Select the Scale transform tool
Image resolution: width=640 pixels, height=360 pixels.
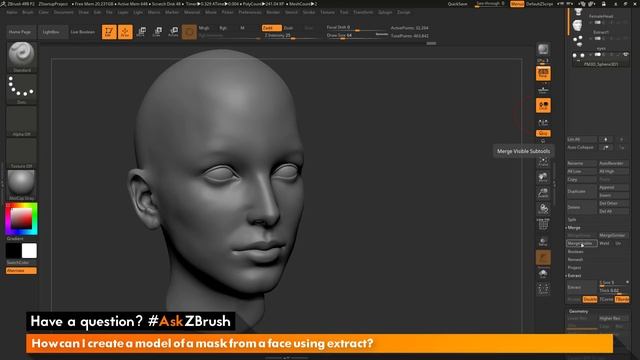pos(157,32)
